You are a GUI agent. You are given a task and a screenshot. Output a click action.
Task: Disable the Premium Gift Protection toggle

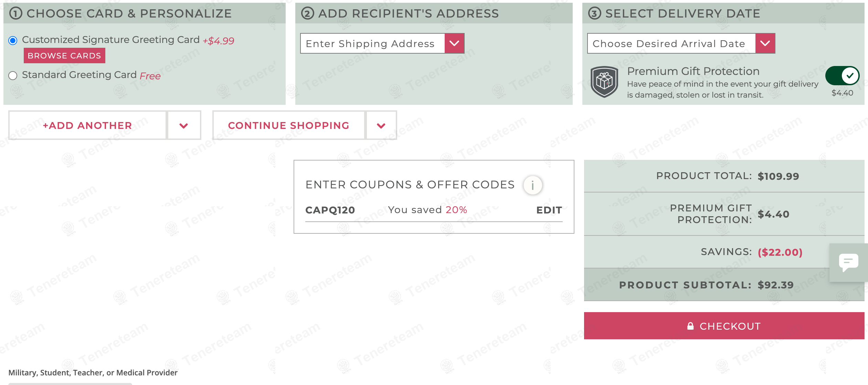[x=842, y=76]
